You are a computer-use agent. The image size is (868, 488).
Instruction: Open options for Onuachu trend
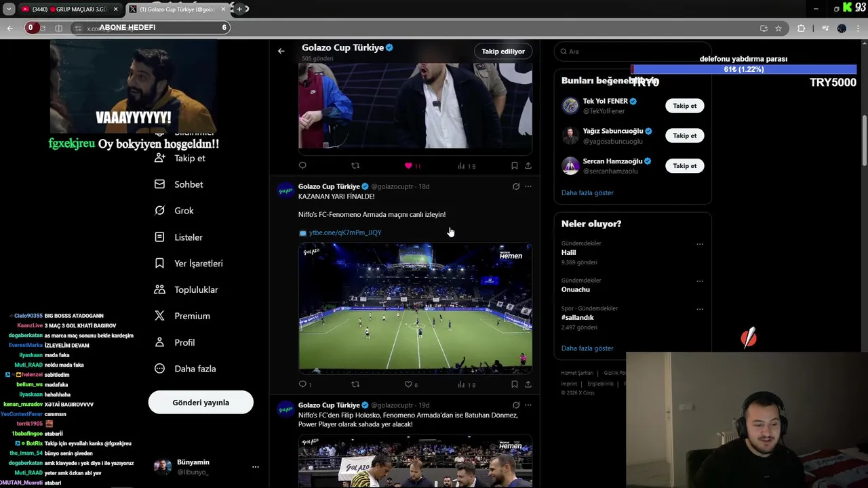click(700, 281)
